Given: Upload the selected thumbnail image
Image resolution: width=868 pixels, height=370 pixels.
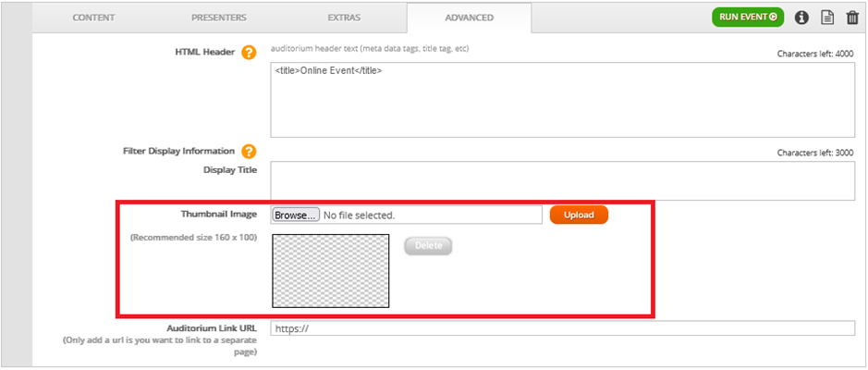Looking at the screenshot, I should coord(579,215).
